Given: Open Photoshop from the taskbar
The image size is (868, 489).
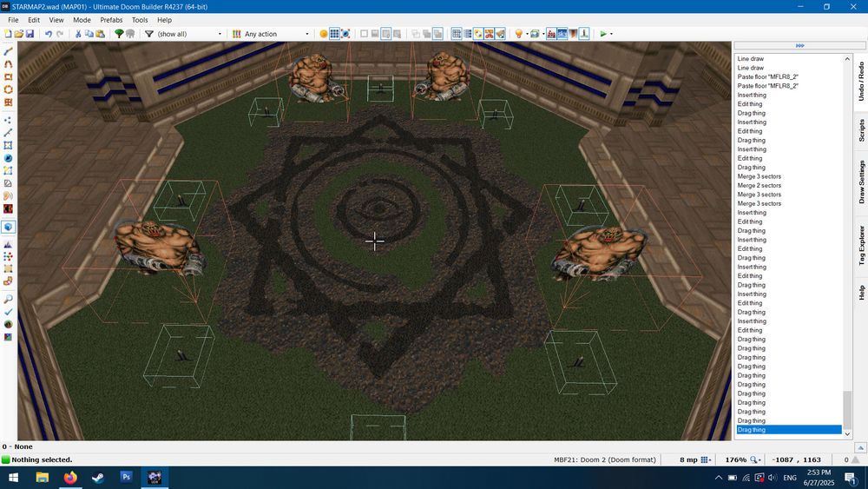Looking at the screenshot, I should 126,477.
